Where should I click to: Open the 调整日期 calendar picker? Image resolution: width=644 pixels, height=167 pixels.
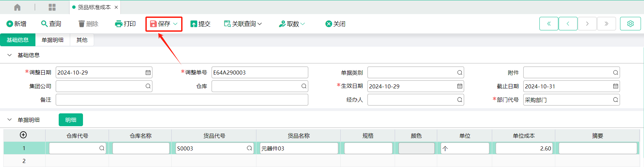(148, 73)
